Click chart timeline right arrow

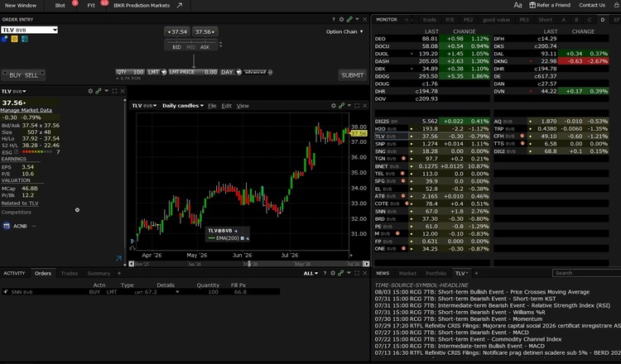pos(366,264)
